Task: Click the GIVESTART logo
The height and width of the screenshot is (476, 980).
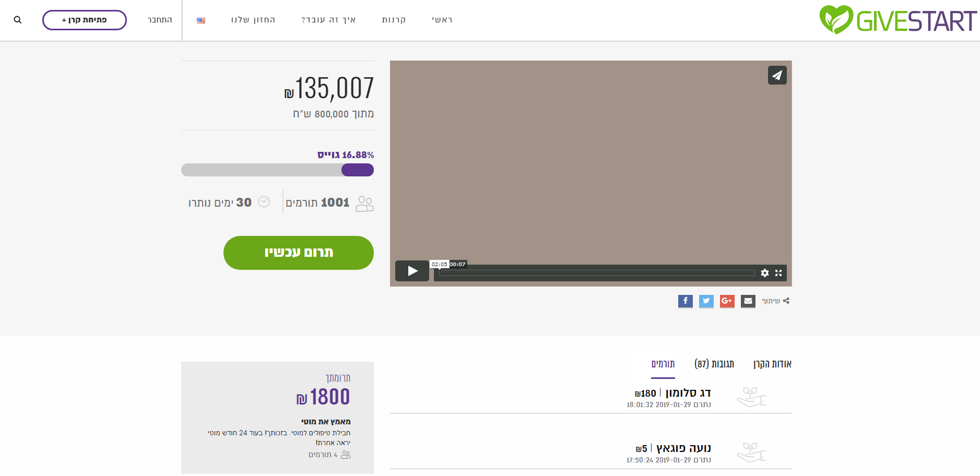Action: click(x=898, y=20)
